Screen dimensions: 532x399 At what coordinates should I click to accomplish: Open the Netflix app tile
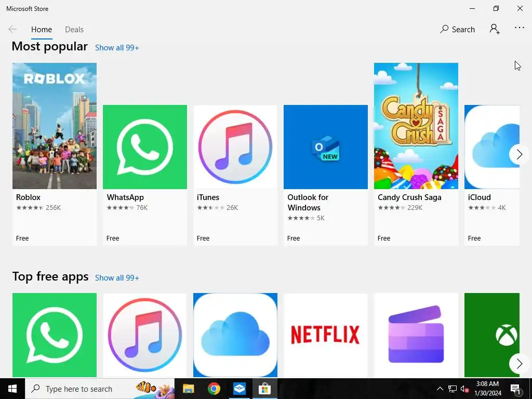click(x=326, y=335)
